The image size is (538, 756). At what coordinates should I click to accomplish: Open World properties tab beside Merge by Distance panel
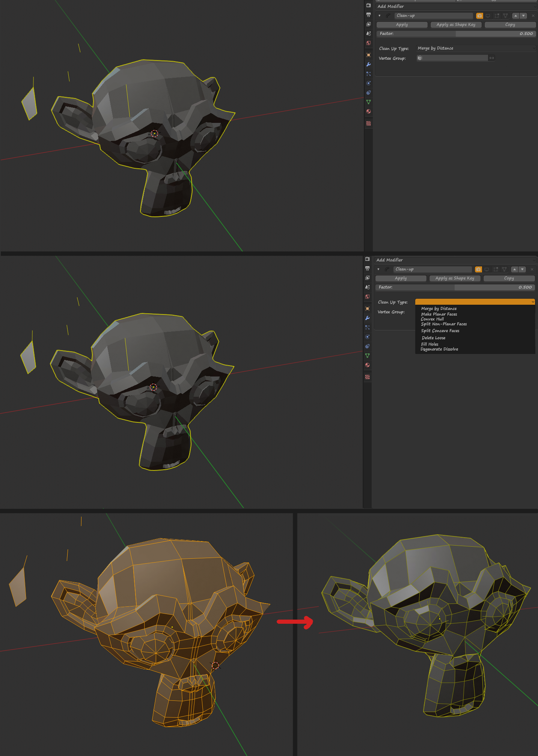(x=368, y=43)
